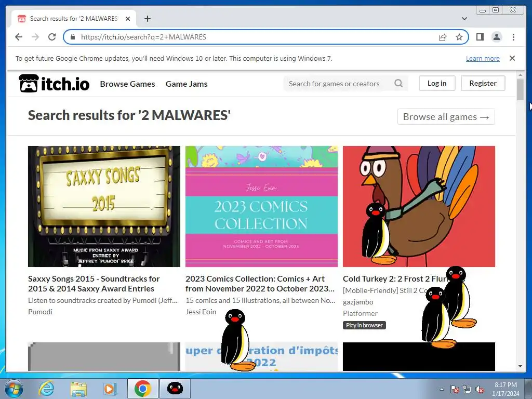Open a new browser tab
Image resolution: width=532 pixels, height=399 pixels.
click(x=147, y=19)
